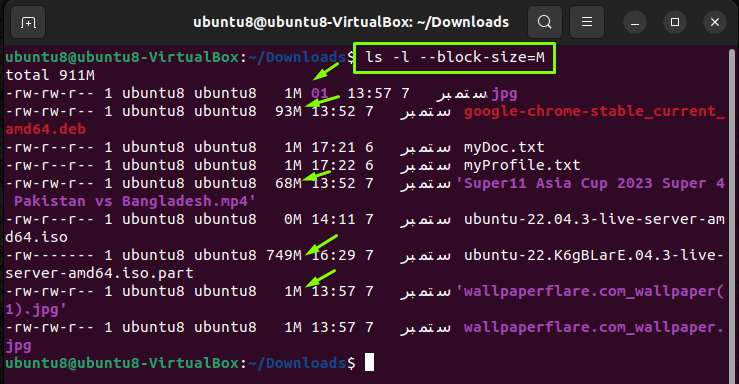Click the purple 01 text in first row
739x384 pixels.
(320, 93)
